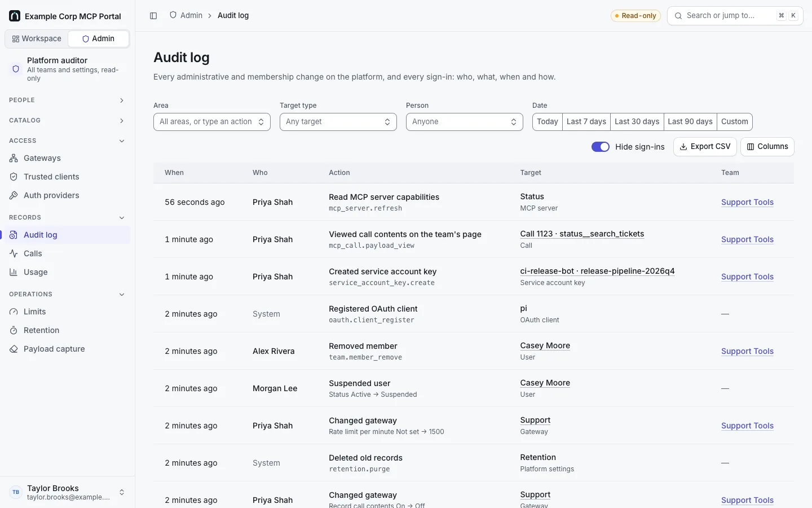Open the Columns chooser
The height and width of the screenshot is (508, 812).
pos(767,147)
